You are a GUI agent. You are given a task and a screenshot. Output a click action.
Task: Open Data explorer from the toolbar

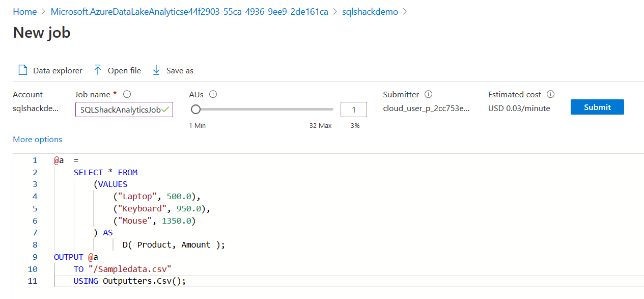pos(50,71)
